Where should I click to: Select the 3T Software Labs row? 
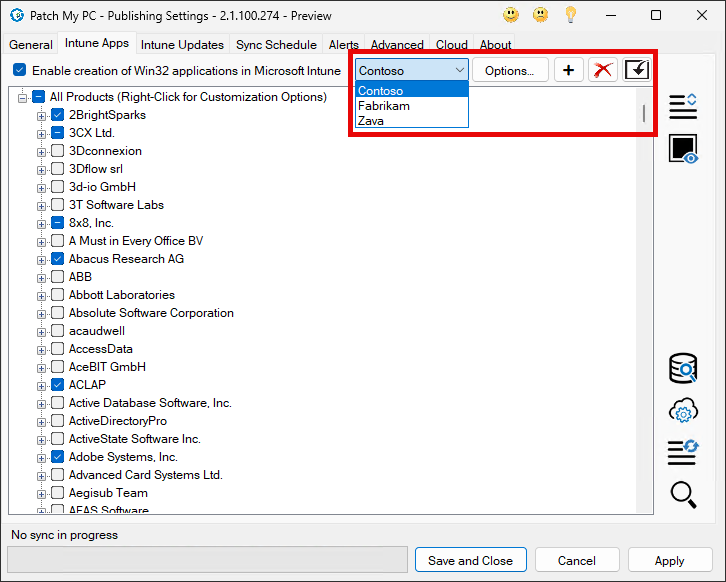(x=116, y=205)
